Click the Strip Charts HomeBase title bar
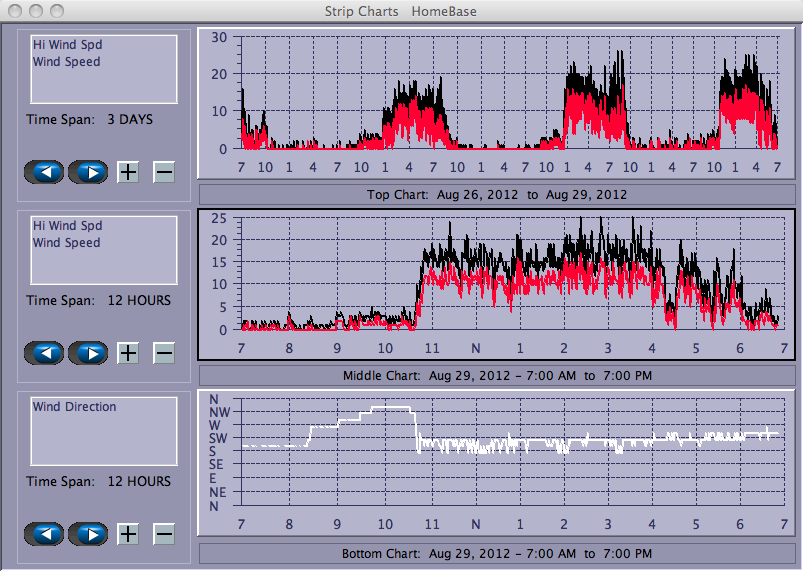Screen dimensions: 803x571 [401, 11]
